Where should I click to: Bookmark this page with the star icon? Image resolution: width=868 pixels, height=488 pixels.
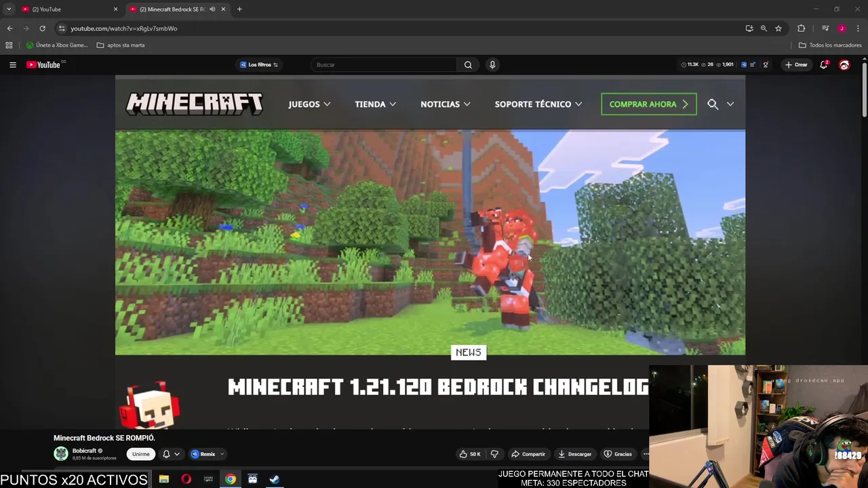(x=778, y=28)
